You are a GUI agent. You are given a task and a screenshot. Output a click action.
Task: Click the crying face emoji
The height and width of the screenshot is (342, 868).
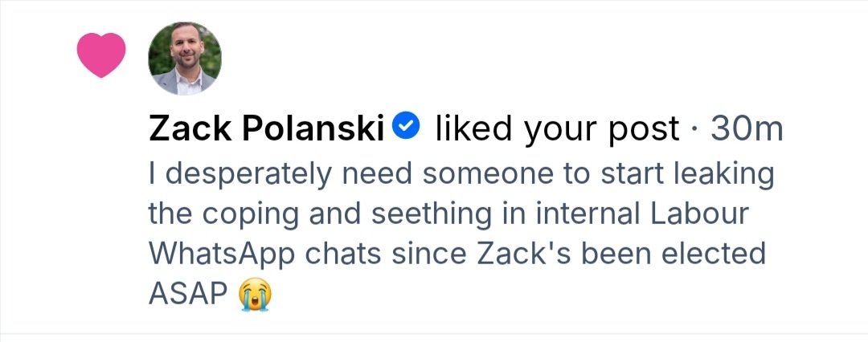(x=256, y=295)
